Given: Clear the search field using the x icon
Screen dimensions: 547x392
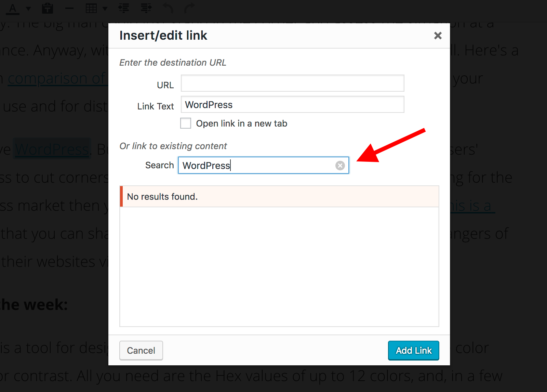Looking at the screenshot, I should click(x=340, y=166).
